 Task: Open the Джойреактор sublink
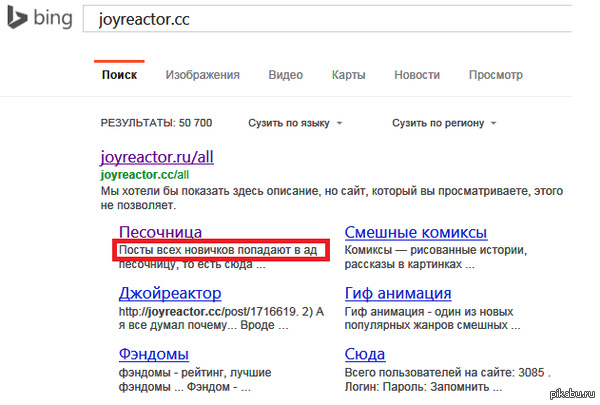(170, 293)
